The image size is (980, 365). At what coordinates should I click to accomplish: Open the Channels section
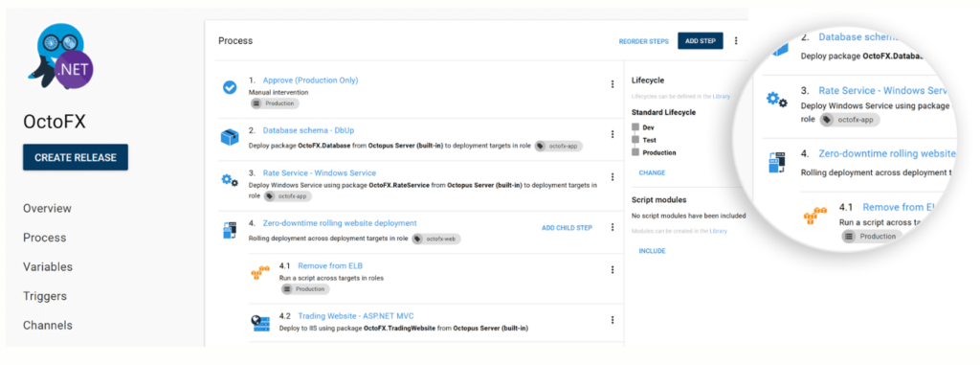point(48,326)
